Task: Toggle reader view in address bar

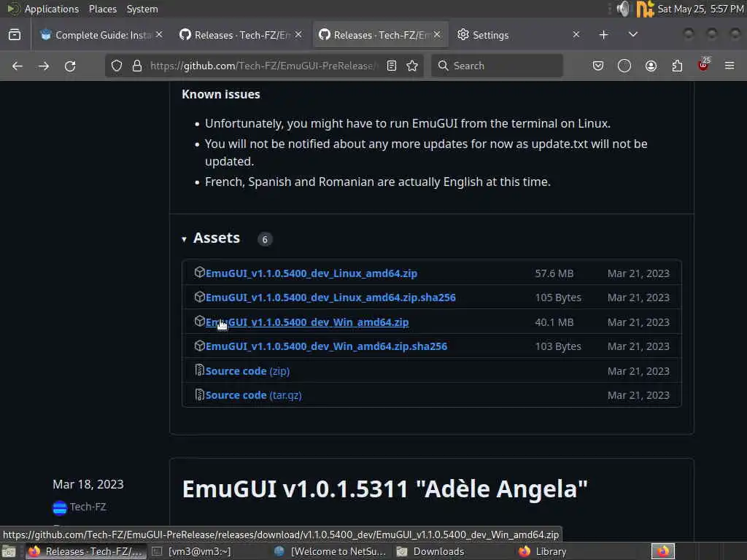Action: [x=392, y=66]
